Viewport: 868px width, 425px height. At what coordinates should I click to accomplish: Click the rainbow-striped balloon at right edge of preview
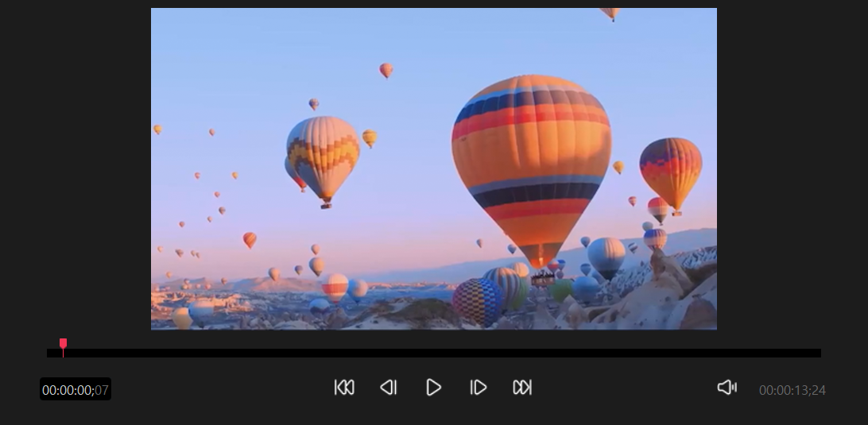671,171
